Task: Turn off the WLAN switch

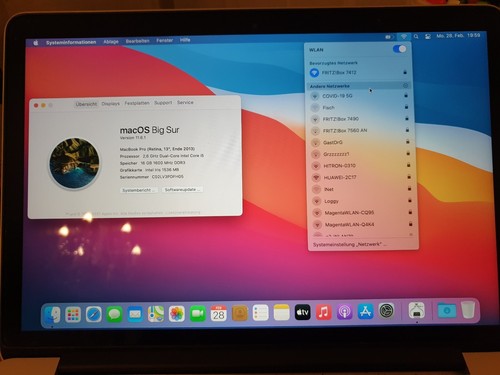Action: [x=399, y=49]
